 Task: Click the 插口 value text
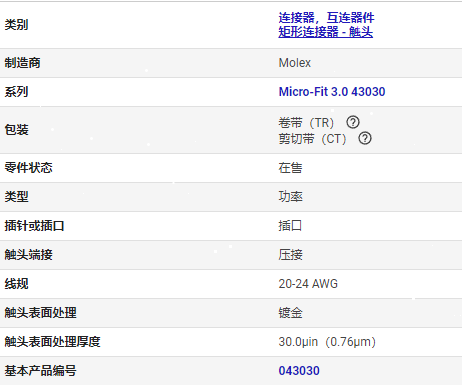tap(290, 226)
